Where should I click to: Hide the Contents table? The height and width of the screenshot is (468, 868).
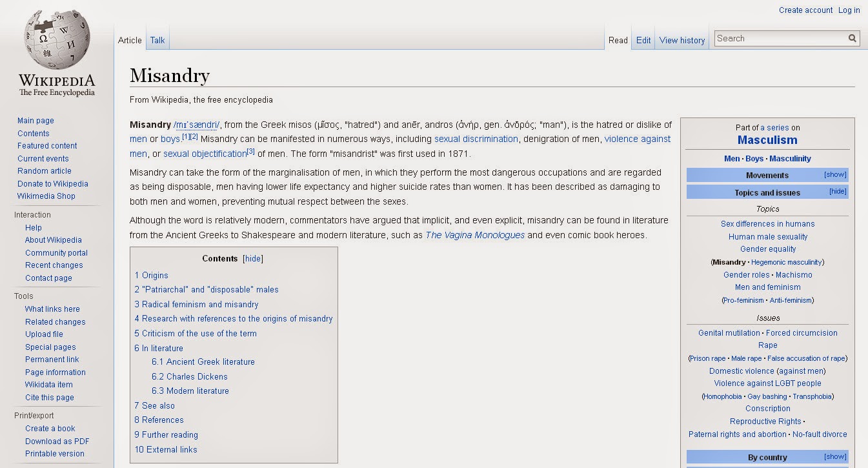click(x=253, y=259)
